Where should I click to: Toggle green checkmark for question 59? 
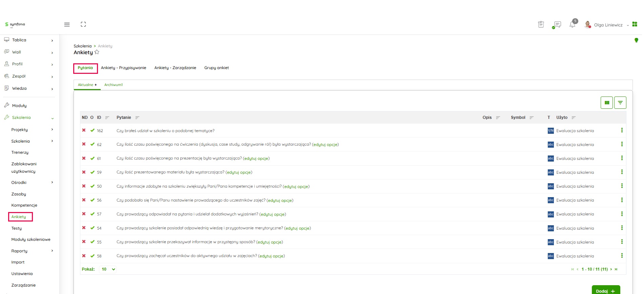(92, 172)
